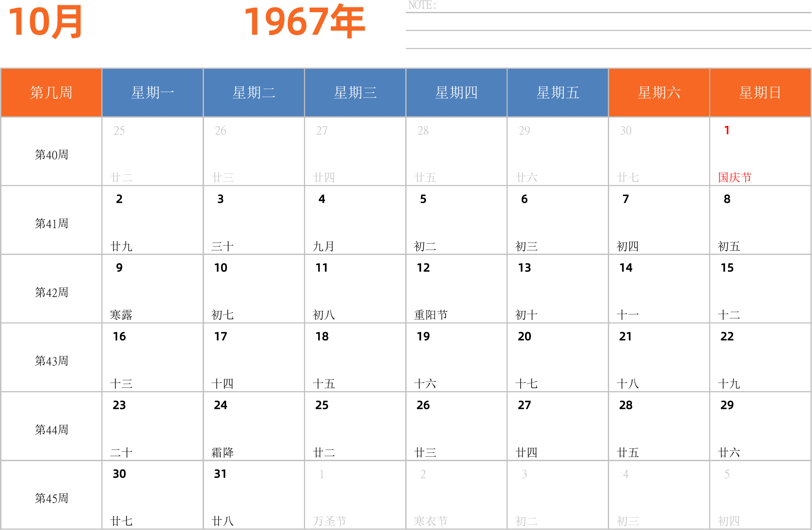Click the 十五 lunar label

[x=324, y=384]
